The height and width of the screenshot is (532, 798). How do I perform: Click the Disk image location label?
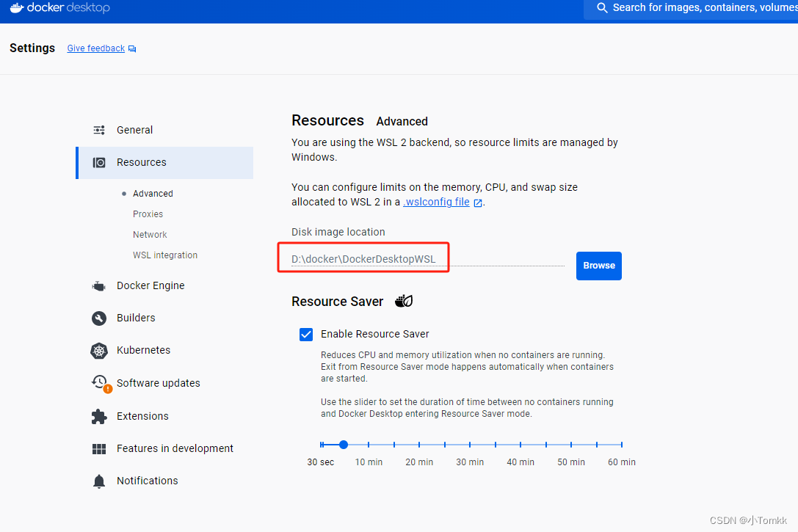(338, 233)
